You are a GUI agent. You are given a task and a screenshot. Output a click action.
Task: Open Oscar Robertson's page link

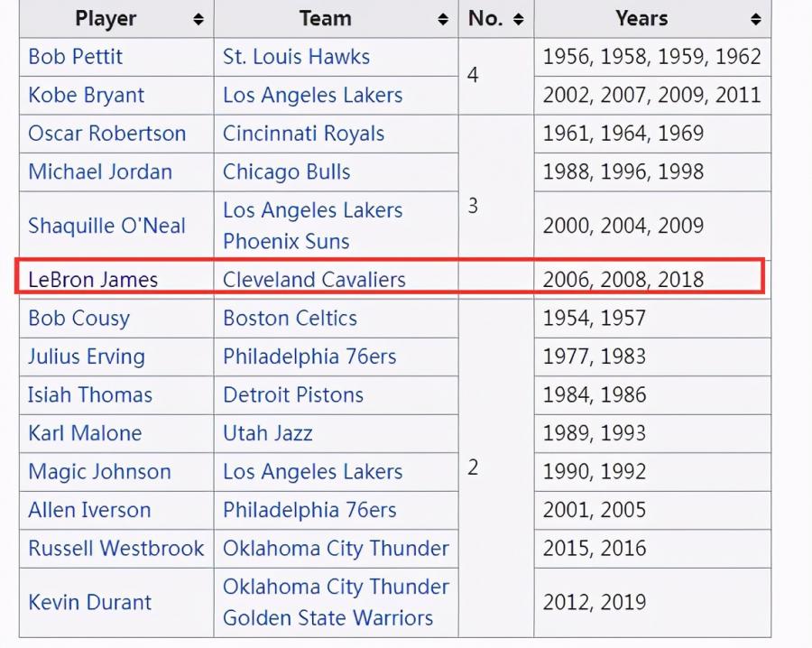click(107, 134)
